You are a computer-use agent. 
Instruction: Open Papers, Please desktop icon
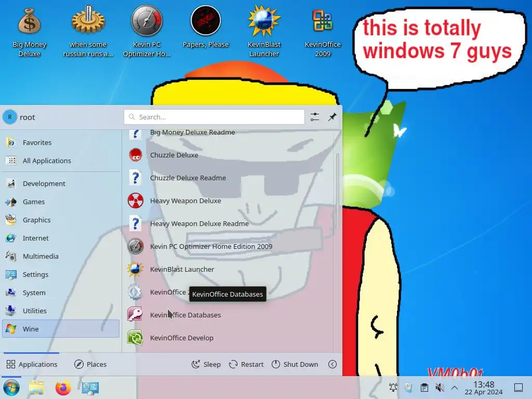coord(206,27)
